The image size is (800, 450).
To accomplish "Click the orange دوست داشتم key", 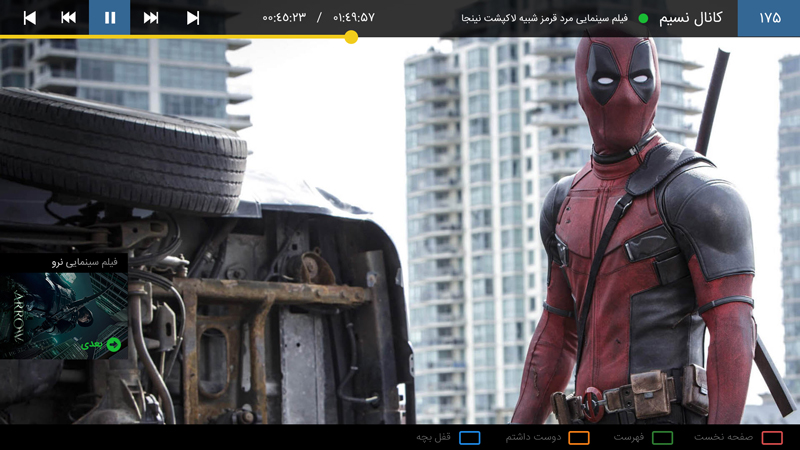I will [579, 438].
